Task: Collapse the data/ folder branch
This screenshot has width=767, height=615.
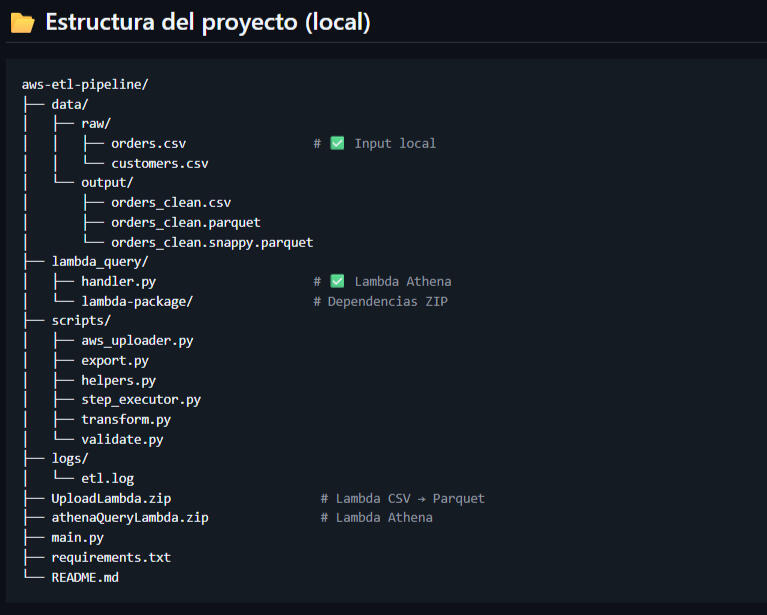Action: 70,104
